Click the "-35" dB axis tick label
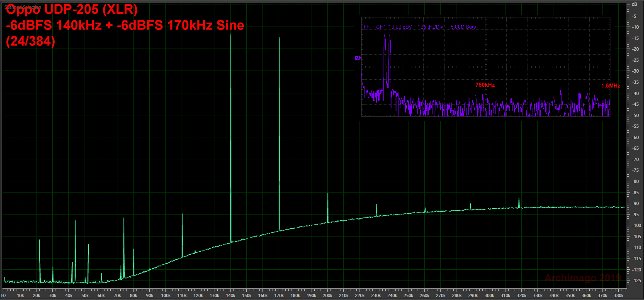The height and width of the screenshot is (300, 644). click(634, 83)
